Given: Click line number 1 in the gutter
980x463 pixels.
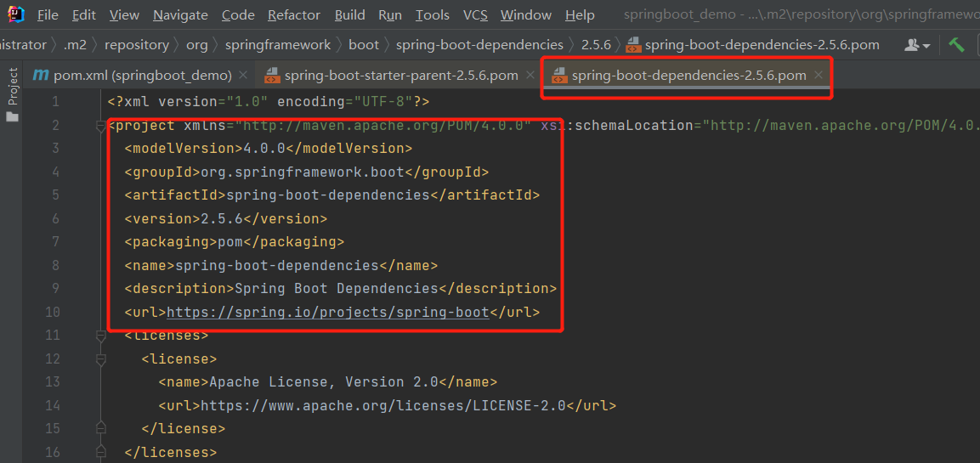Looking at the screenshot, I should click(56, 102).
